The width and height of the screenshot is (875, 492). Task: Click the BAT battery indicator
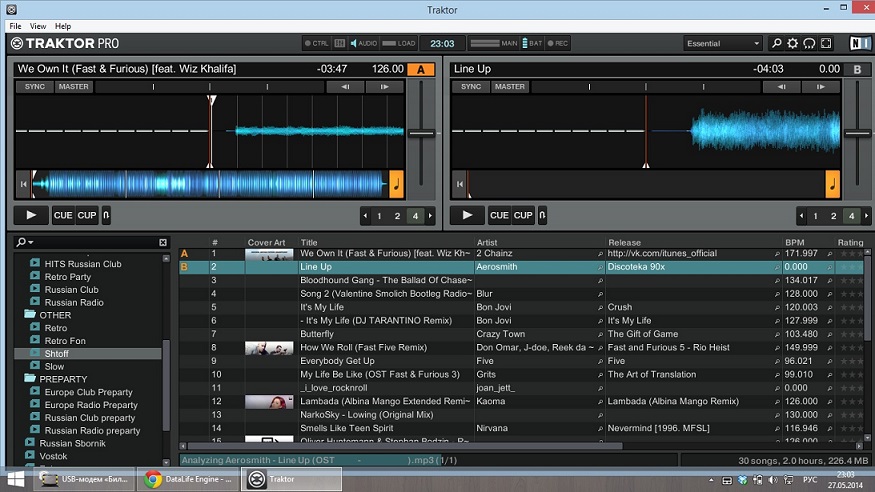coord(532,43)
